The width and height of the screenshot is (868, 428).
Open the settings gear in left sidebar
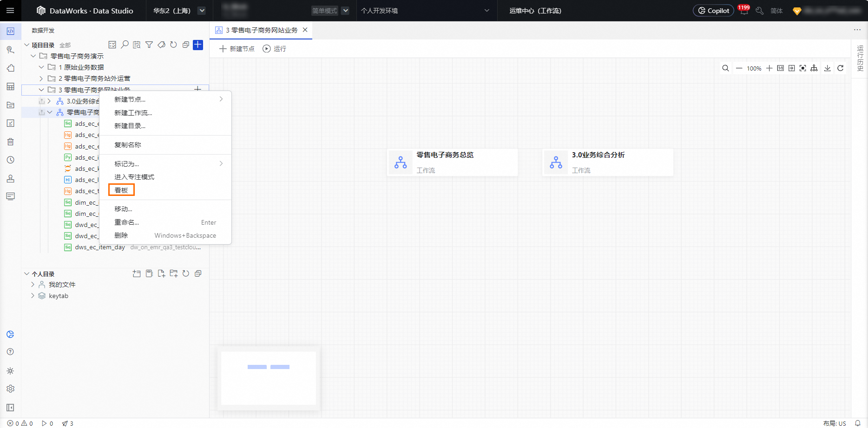tap(10, 389)
